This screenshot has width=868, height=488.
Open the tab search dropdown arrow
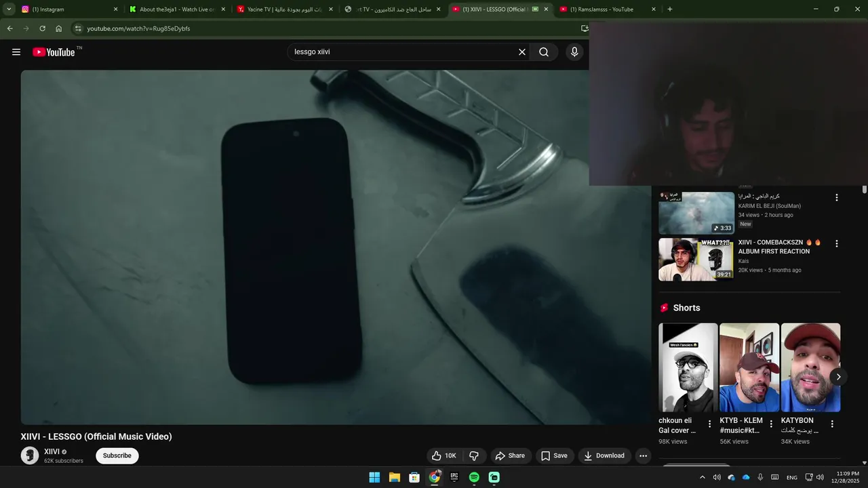[x=9, y=9]
